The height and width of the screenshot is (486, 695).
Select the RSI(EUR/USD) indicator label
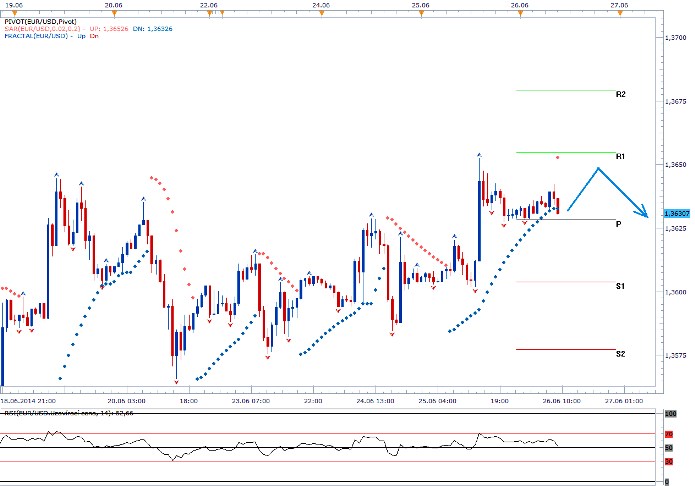pyautogui.click(x=69, y=413)
